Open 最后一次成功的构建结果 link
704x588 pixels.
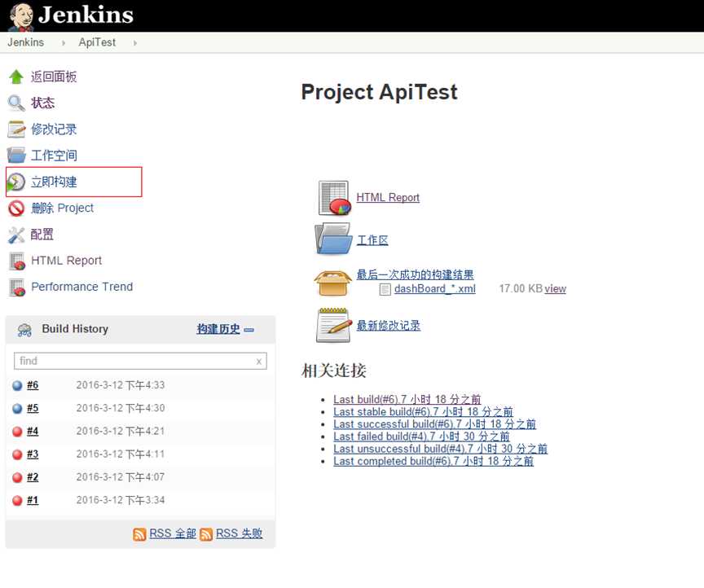(x=415, y=274)
